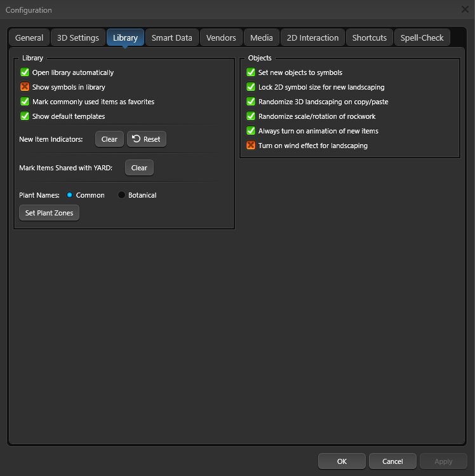Enable Show symbols in library
This screenshot has height=476, width=475.
[25, 87]
